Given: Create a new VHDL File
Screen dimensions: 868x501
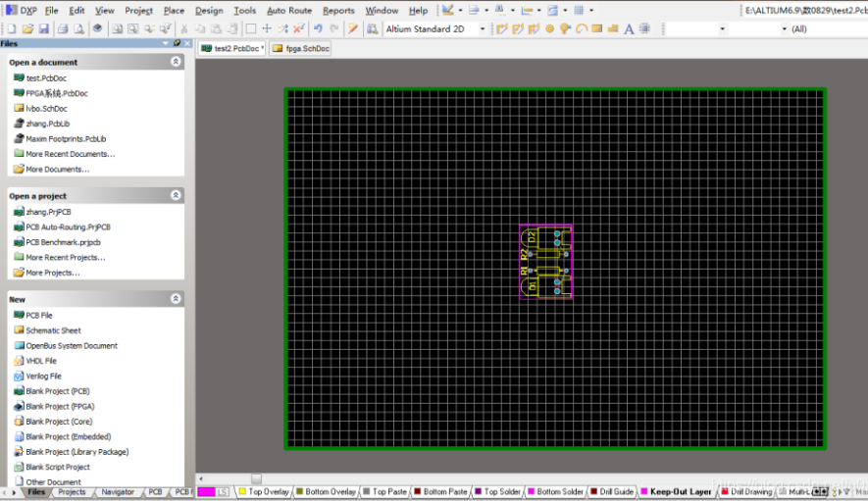Looking at the screenshot, I should point(35,361).
